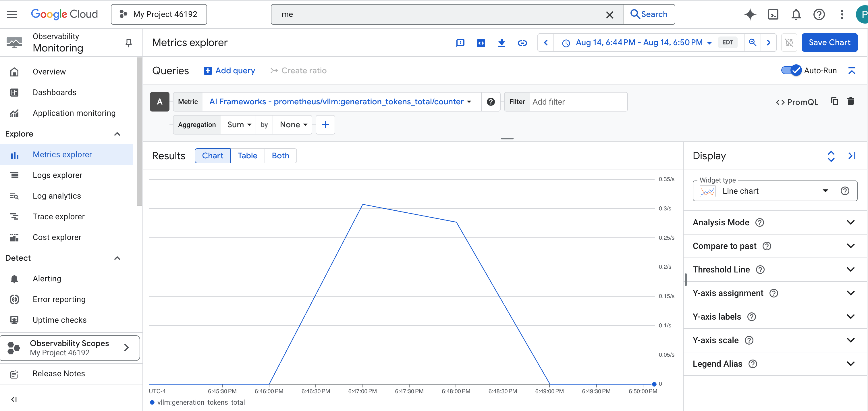The width and height of the screenshot is (868, 411).
Task: Open Logs explorer in sidebar
Action: [x=57, y=175]
